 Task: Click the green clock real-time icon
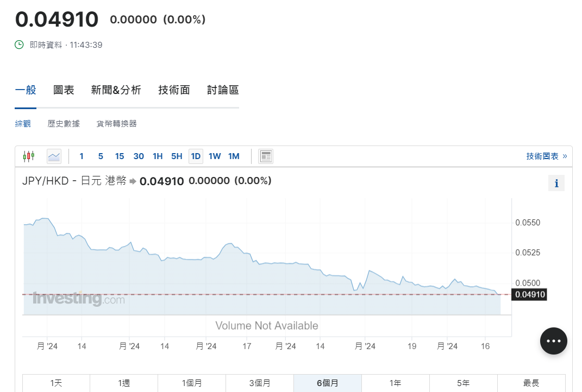point(19,45)
